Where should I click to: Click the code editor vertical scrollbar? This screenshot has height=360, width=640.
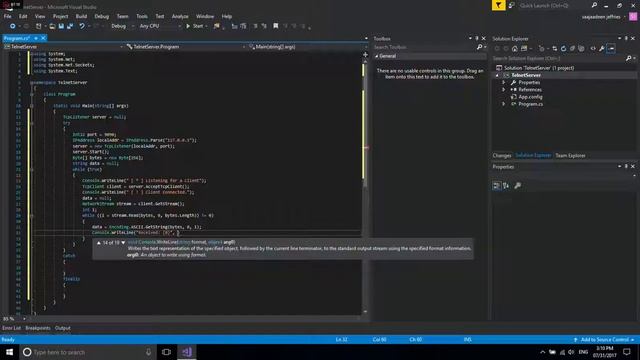tap(365, 186)
